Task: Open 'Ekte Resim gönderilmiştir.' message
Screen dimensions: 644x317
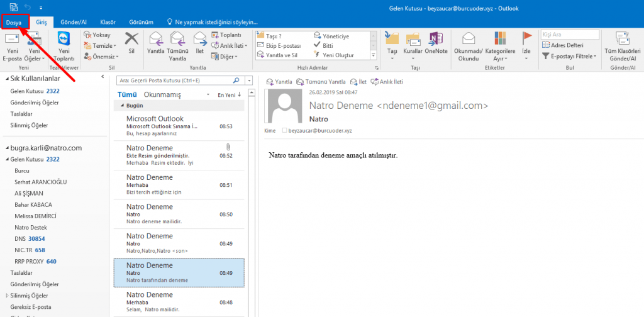Action: [x=179, y=155]
